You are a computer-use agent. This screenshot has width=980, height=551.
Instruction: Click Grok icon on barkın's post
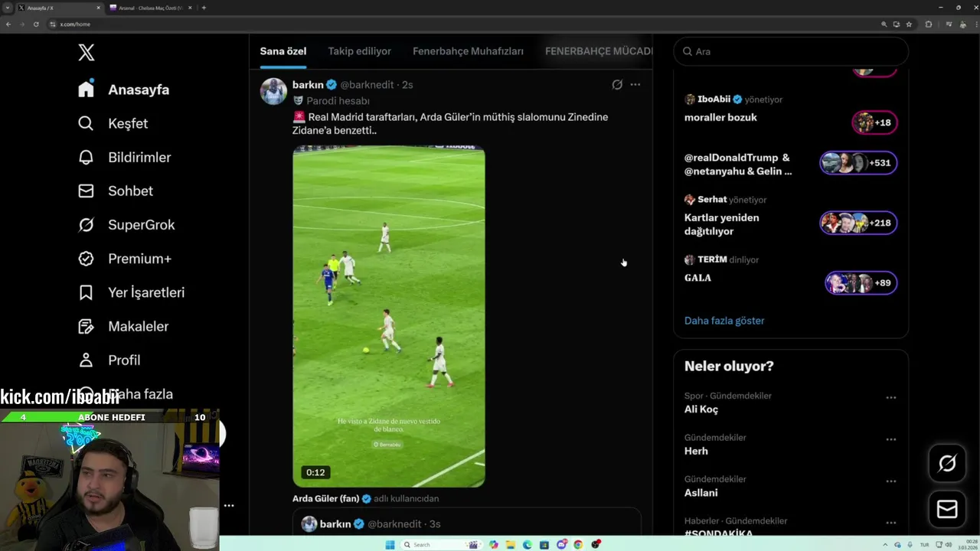click(617, 84)
